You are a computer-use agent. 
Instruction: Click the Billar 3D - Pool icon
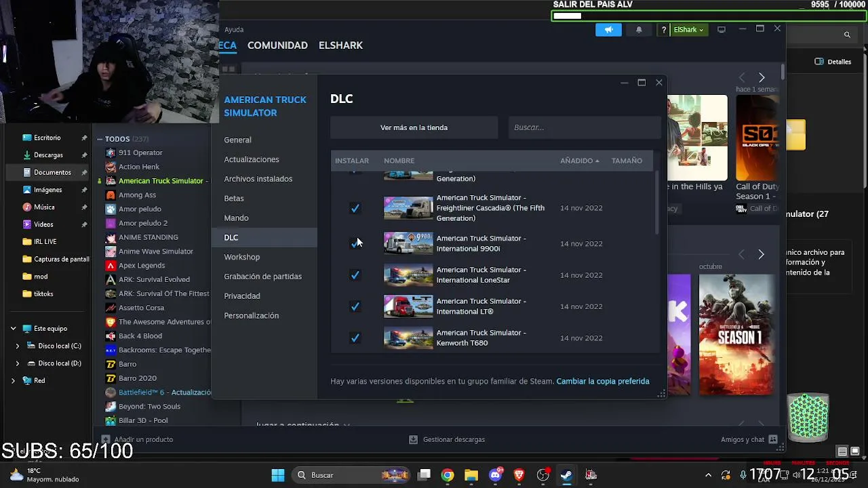click(111, 420)
